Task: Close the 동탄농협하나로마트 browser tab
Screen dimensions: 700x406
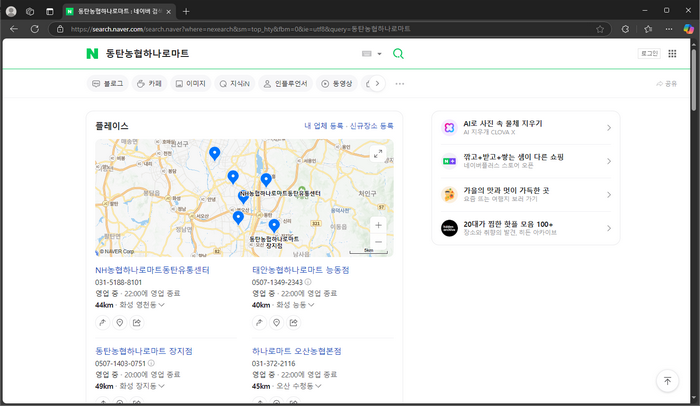Action: click(168, 12)
